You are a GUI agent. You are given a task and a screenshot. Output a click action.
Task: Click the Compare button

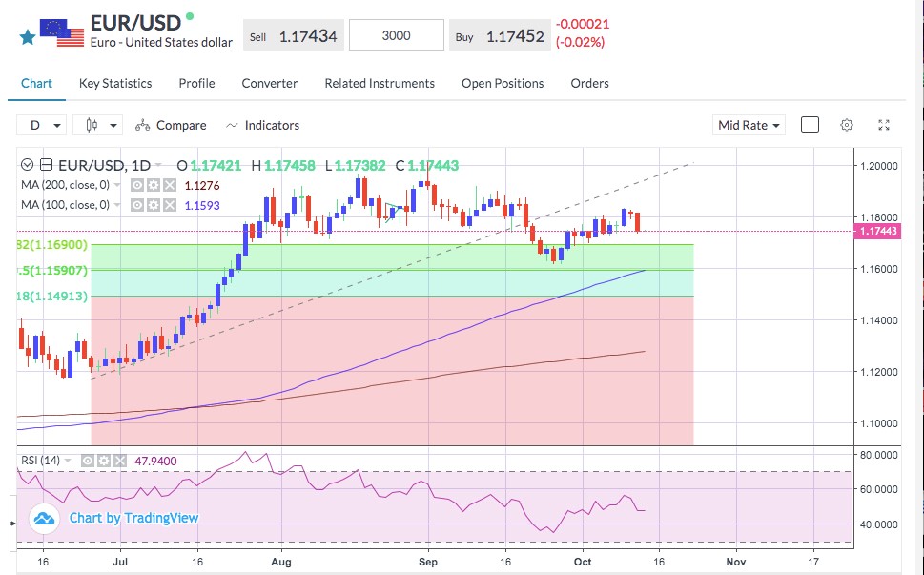pyautogui.click(x=171, y=125)
